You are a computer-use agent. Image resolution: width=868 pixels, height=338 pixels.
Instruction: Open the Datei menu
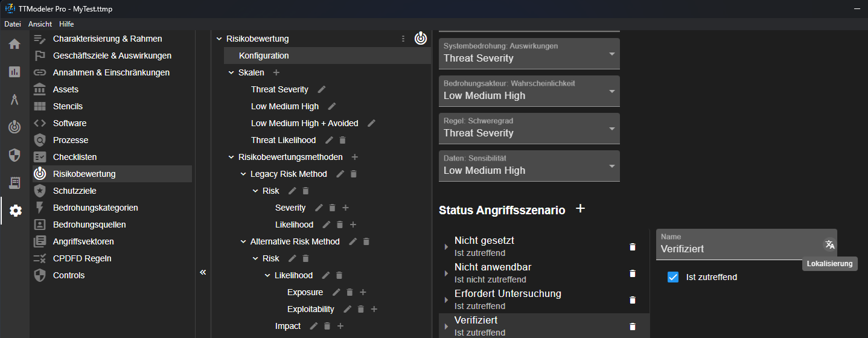pos(13,24)
